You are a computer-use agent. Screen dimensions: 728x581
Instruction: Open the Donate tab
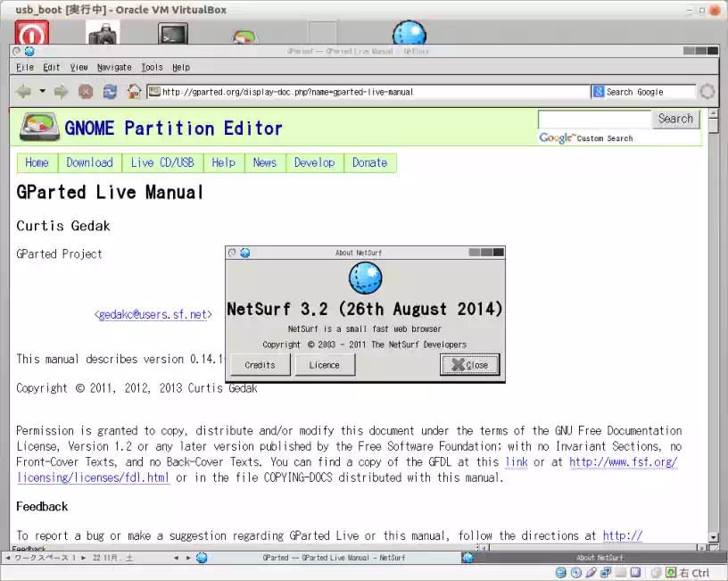369,162
